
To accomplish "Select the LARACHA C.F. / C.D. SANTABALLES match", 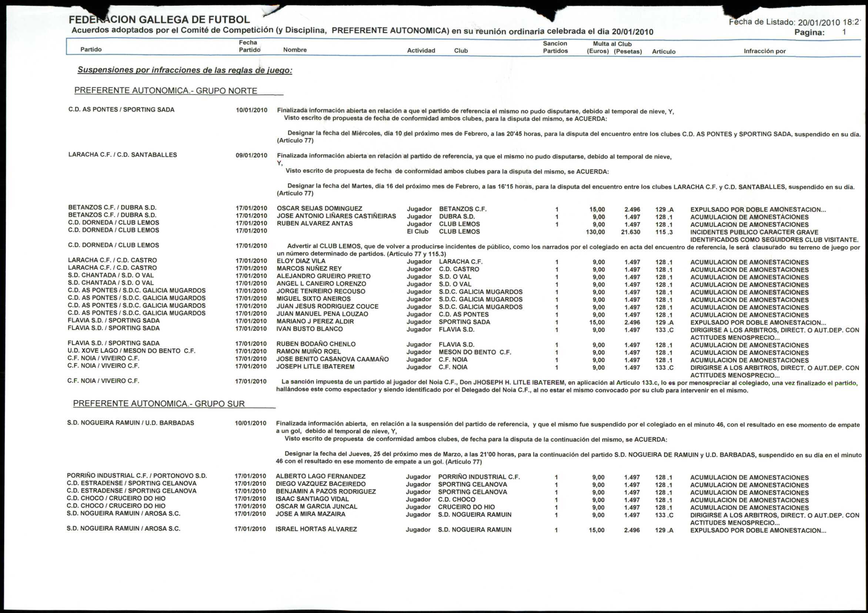I will pyautogui.click(x=123, y=155).
